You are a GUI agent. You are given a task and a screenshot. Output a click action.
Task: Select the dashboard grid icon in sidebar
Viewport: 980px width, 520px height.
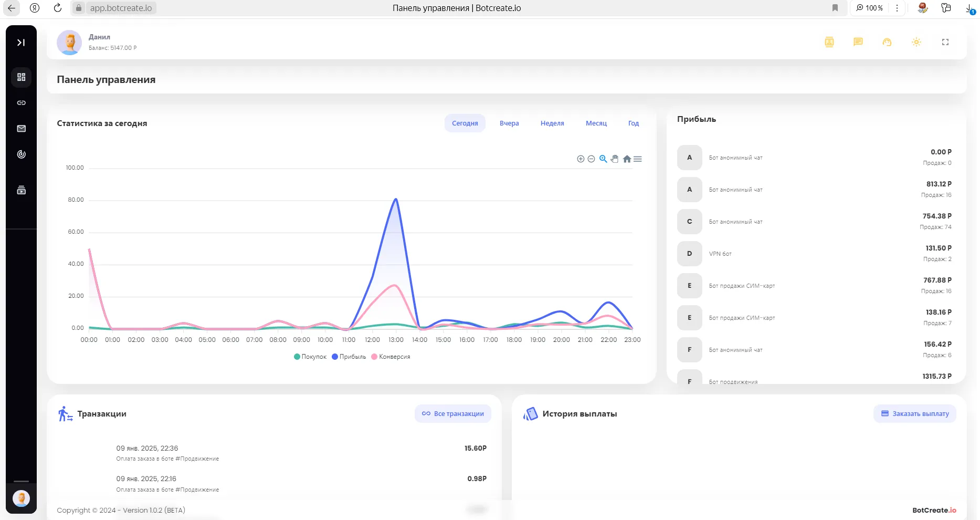pyautogui.click(x=21, y=77)
